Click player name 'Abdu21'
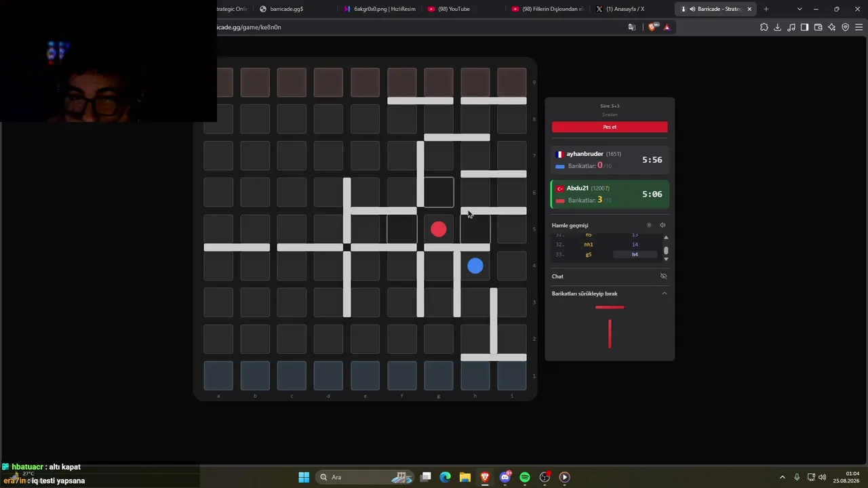Image resolution: width=868 pixels, height=488 pixels. point(578,188)
